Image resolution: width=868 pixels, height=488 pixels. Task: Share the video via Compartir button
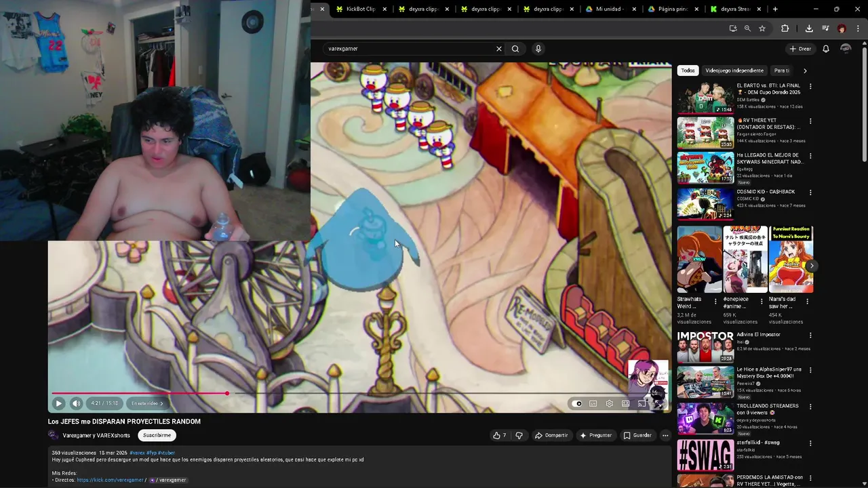[x=551, y=435]
